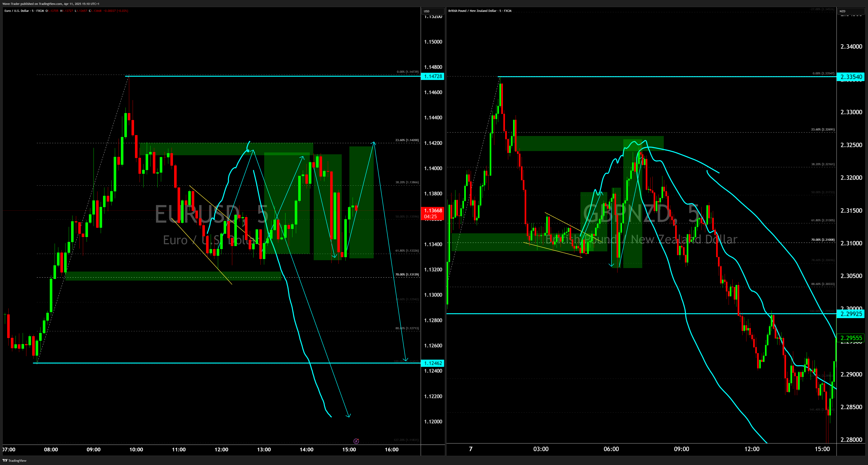868x465 pixels.
Task: Click the 23.60% (2.32691) Fibonacci label on GBPNZD
Action: click(x=823, y=130)
